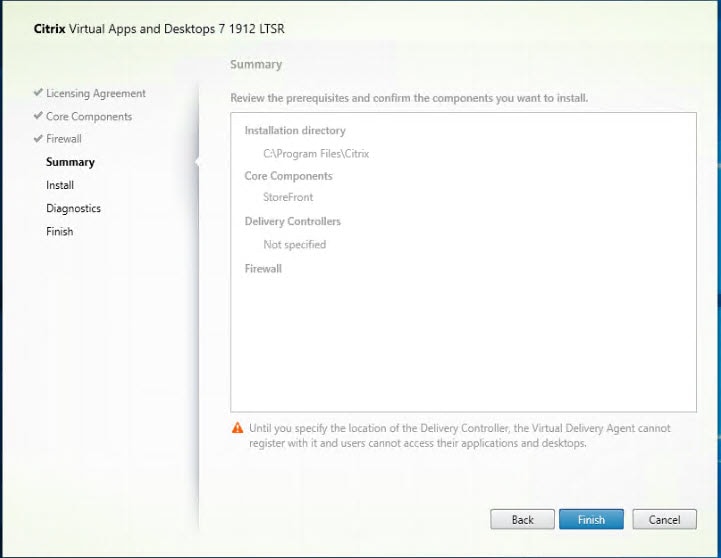Select the Firewall wizard step
Screen dimensions: 721x558
pyautogui.click(x=63, y=139)
